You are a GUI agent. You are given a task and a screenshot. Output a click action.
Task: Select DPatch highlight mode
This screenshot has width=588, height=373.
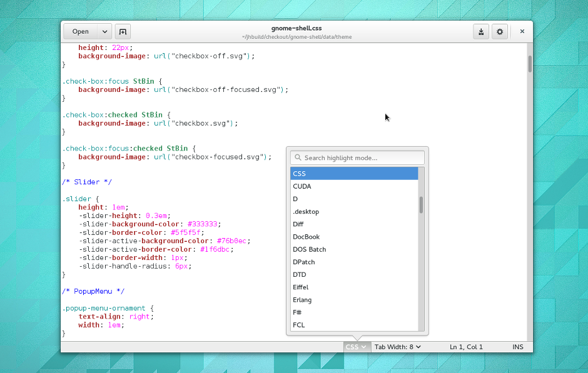click(x=354, y=262)
